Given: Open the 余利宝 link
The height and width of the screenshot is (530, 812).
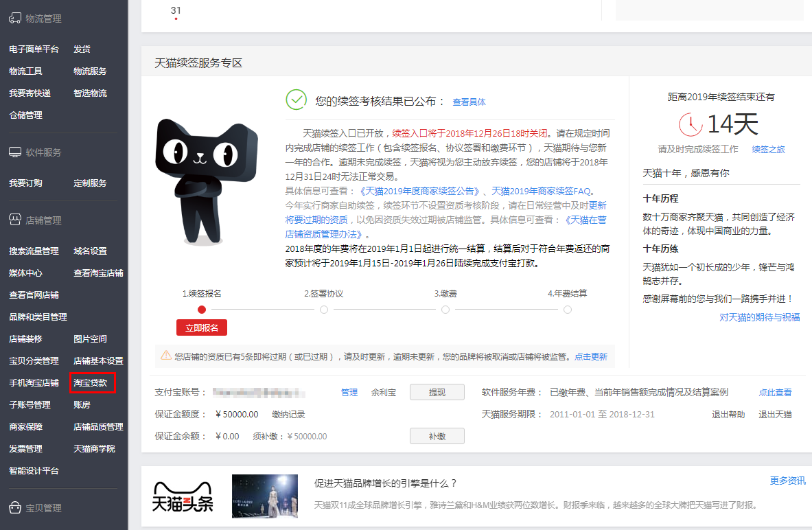Looking at the screenshot, I should [x=384, y=392].
